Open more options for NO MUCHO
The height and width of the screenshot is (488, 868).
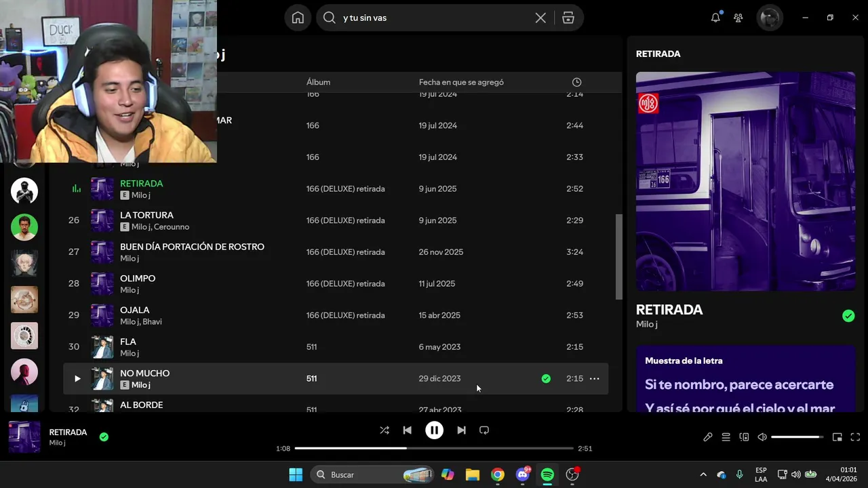click(x=594, y=378)
